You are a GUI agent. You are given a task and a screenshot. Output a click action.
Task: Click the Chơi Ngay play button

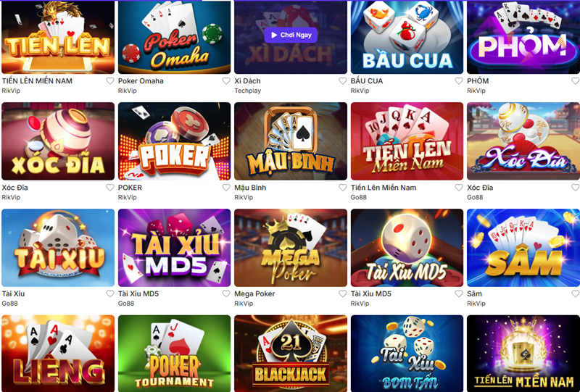click(x=291, y=35)
